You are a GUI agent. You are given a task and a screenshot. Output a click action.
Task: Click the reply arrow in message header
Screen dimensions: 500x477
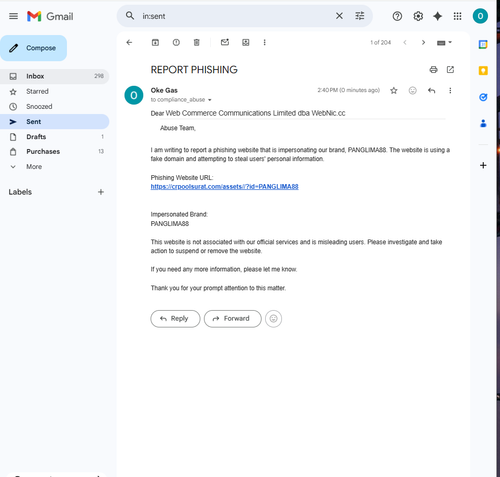(x=432, y=90)
